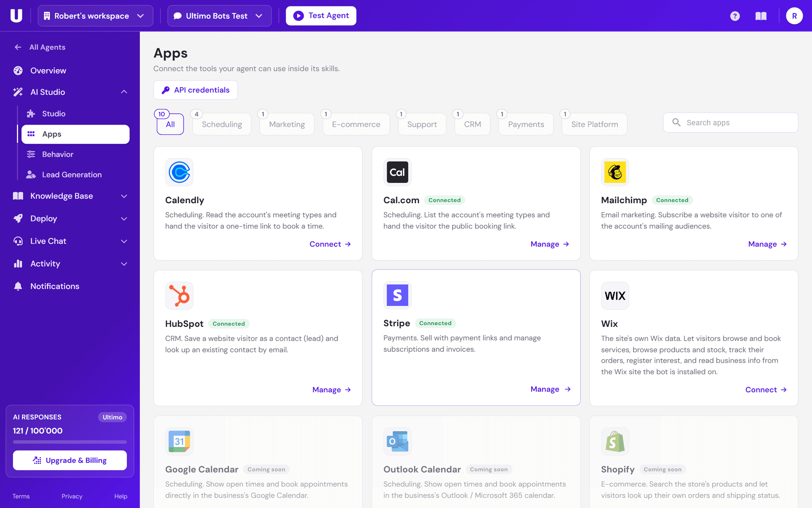812x508 pixels.
Task: Click the Mailchimp app logo
Action: 615,172
